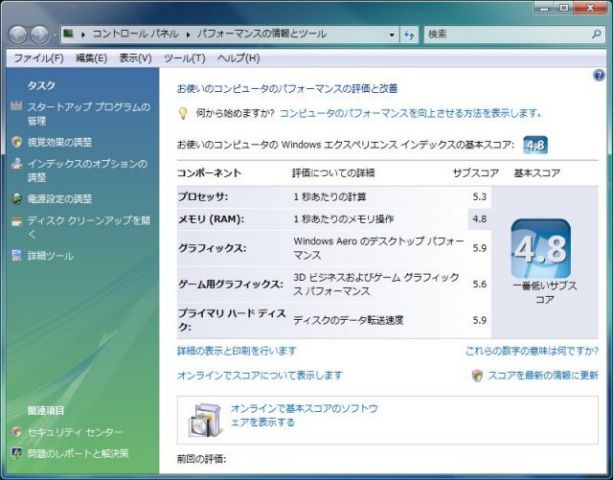Open the ツール(T) menu
The height and width of the screenshot is (480, 613).
[x=184, y=58]
